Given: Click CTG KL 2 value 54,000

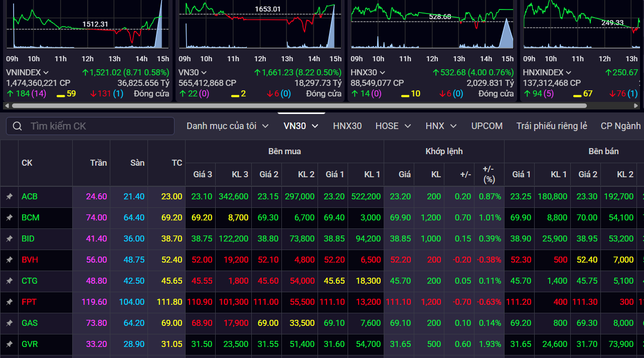Looking at the screenshot, I should pyautogui.click(x=302, y=281).
